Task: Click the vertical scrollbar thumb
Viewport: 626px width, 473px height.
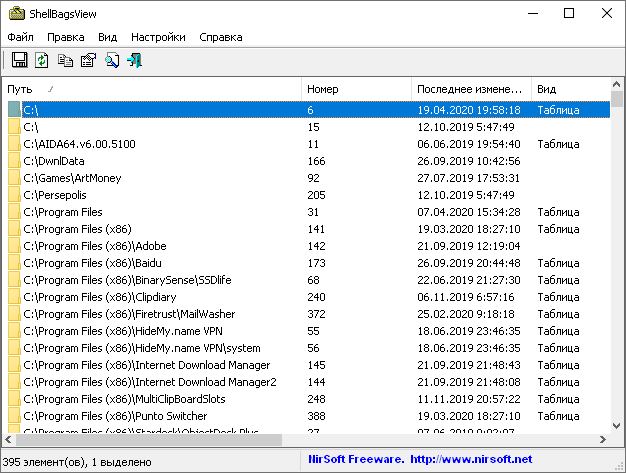Action: 616,99
